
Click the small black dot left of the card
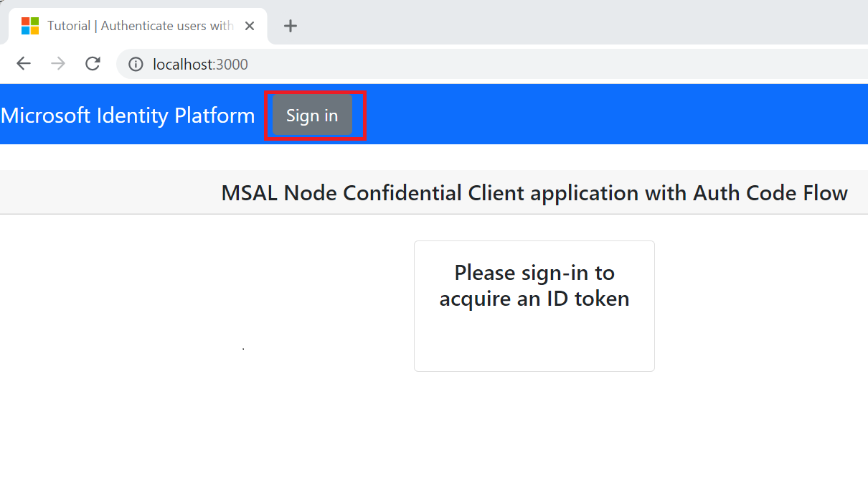pos(244,349)
